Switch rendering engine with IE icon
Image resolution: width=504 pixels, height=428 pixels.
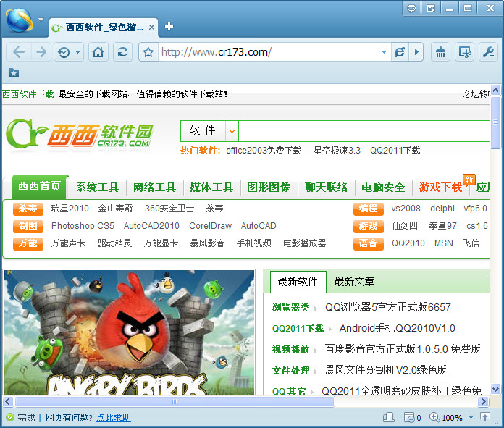coord(400,51)
